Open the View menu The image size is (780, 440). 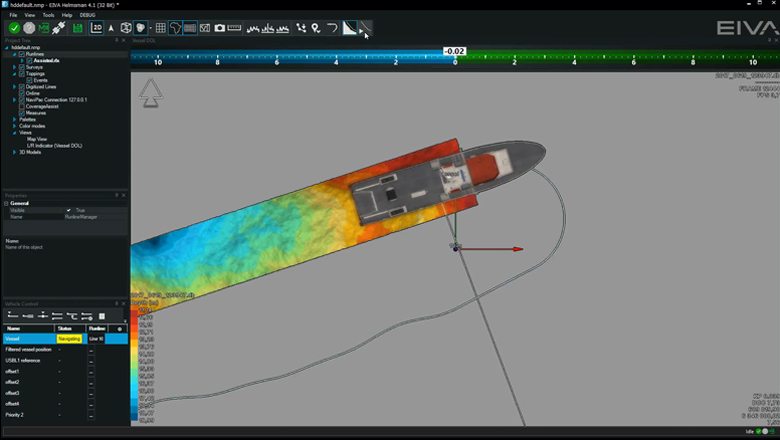pyautogui.click(x=30, y=15)
